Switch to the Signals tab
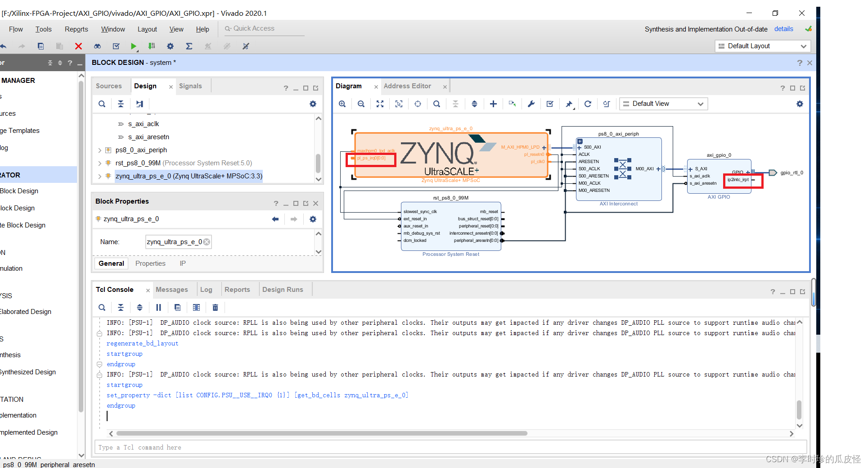 coord(190,86)
